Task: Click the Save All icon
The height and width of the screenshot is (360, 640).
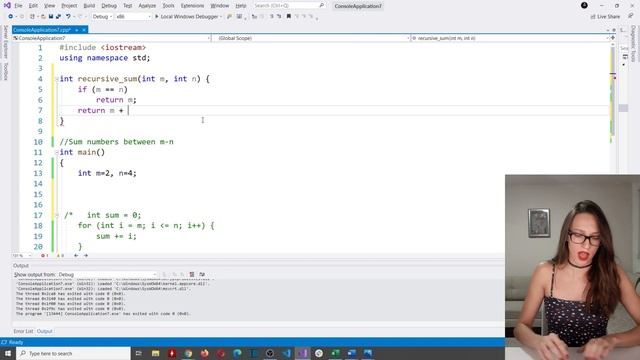Action: (58, 17)
